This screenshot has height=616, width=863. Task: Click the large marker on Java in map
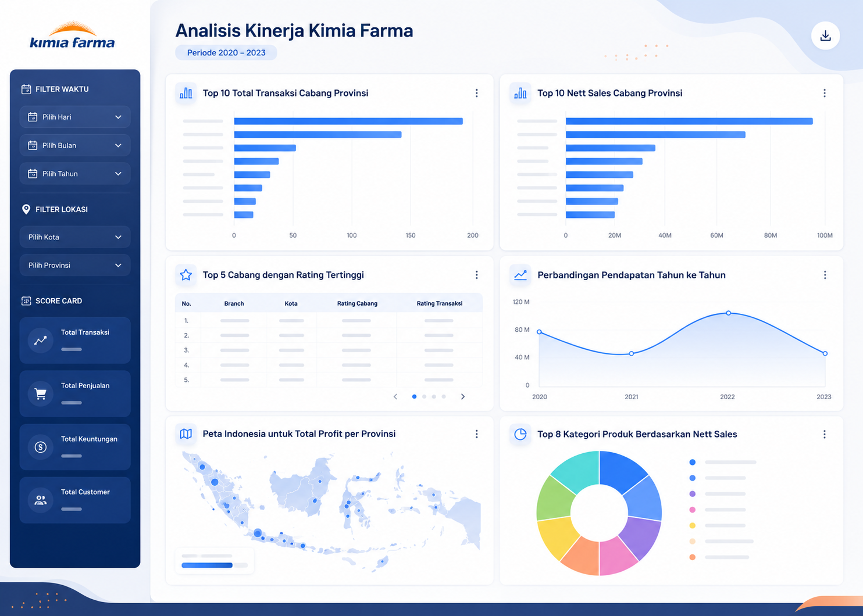pyautogui.click(x=258, y=532)
